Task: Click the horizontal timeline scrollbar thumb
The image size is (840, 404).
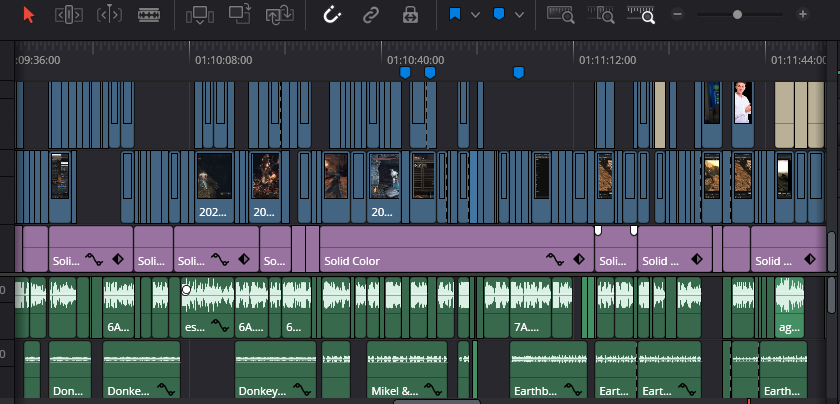Action: point(437,401)
